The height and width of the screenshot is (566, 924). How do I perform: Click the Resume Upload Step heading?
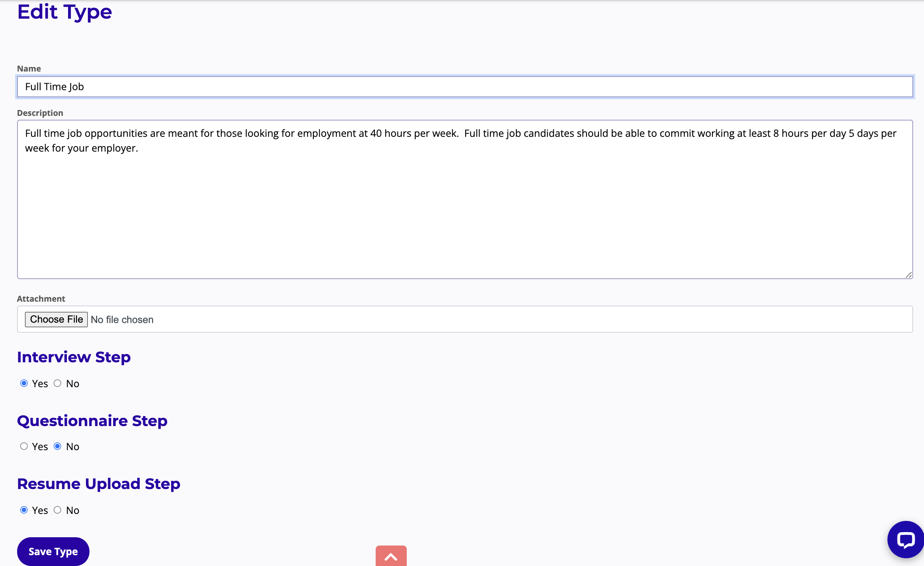tap(99, 484)
